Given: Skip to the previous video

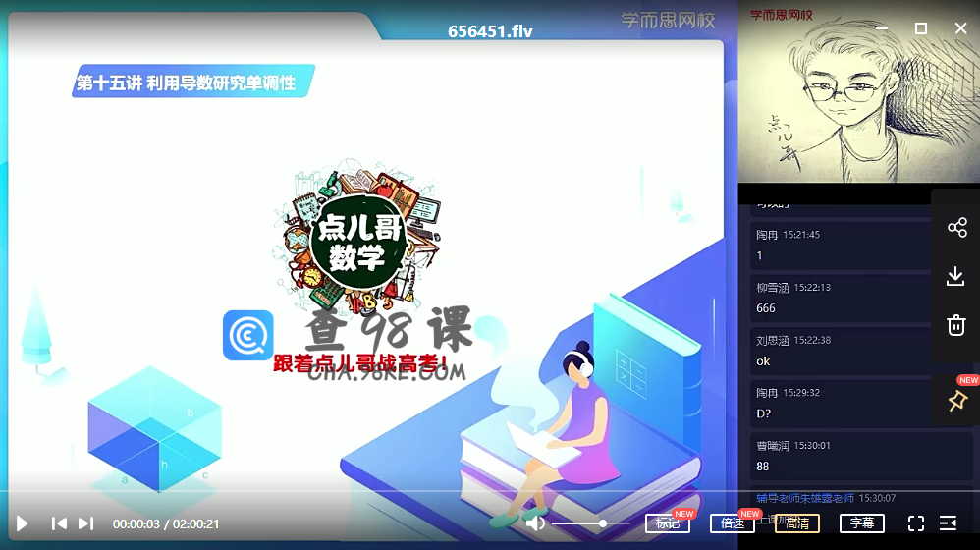Looking at the screenshot, I should 59,523.
